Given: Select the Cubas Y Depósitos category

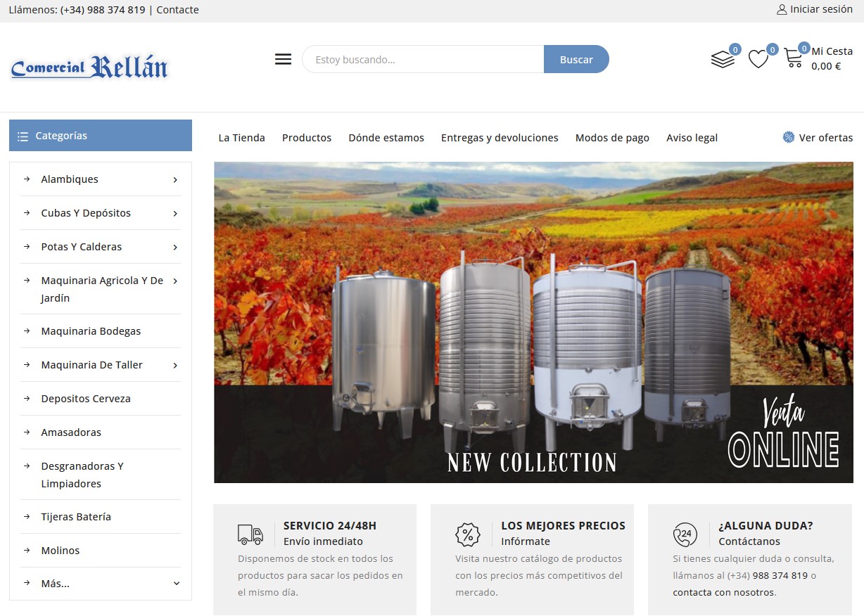Looking at the screenshot, I should pyautogui.click(x=86, y=213).
